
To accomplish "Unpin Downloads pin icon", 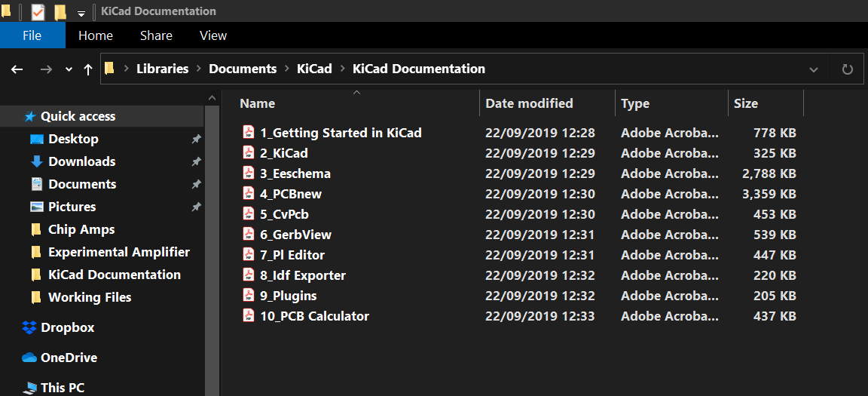I will 196,161.
